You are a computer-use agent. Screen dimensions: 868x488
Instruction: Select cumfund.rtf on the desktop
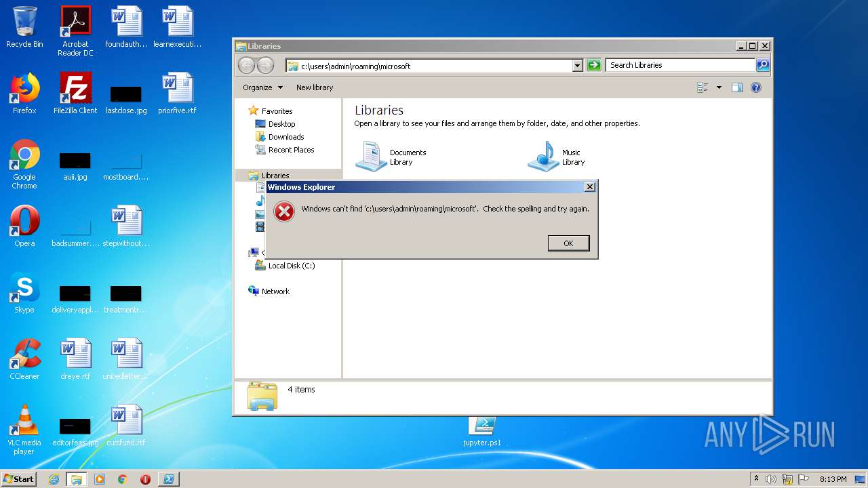[126, 426]
